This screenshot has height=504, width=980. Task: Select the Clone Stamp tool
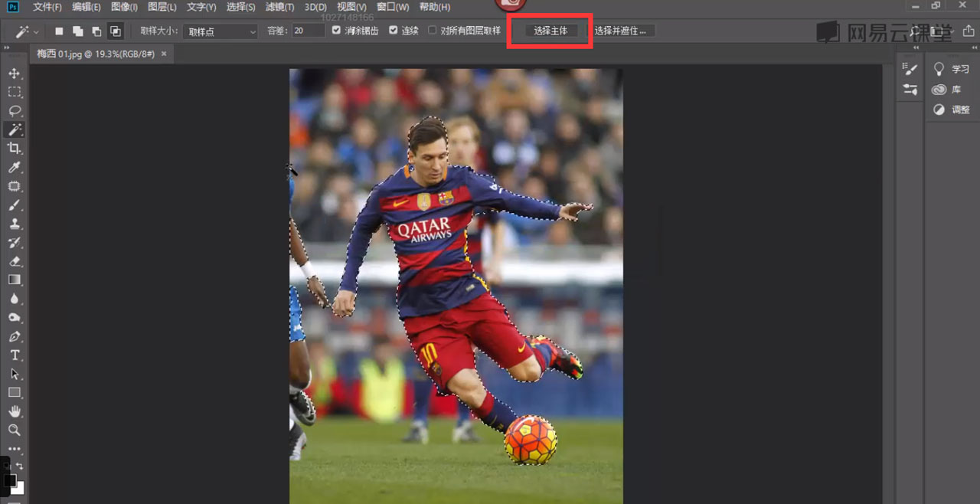14,224
